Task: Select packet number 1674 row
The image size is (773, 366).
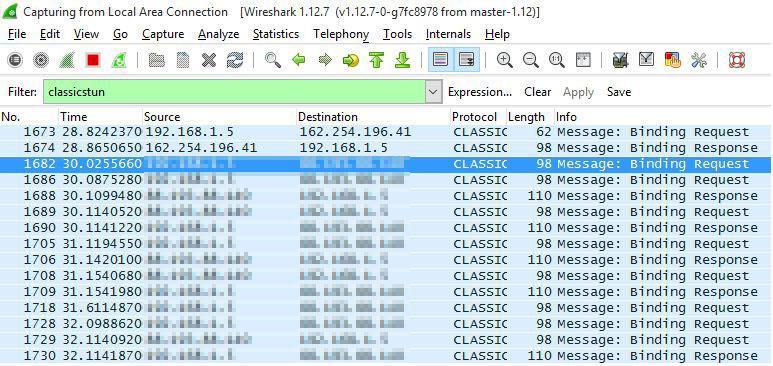Action: (x=386, y=148)
